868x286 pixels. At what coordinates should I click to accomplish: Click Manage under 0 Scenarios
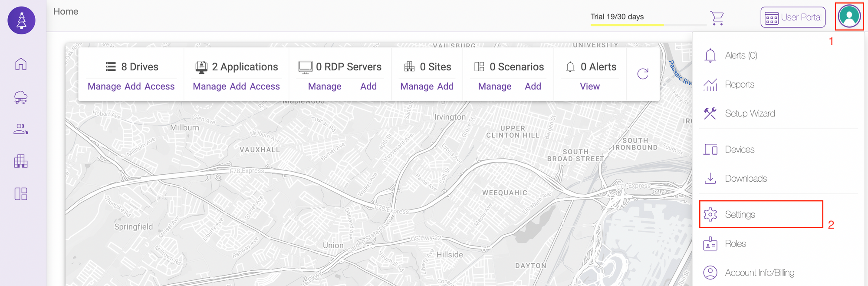[x=495, y=86]
